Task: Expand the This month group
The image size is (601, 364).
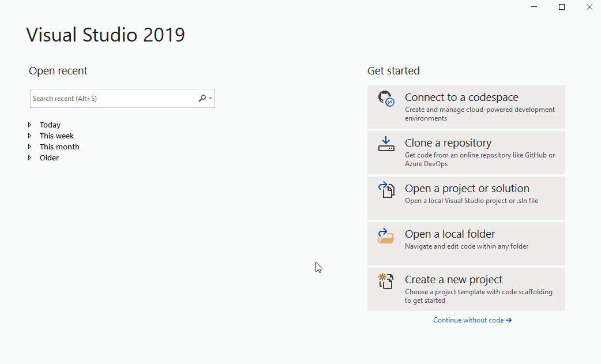Action: click(31, 147)
